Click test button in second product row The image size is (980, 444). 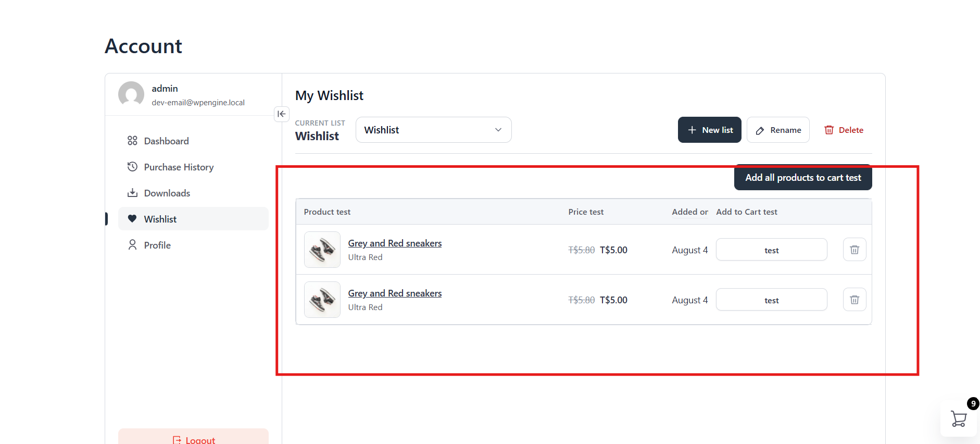point(771,300)
